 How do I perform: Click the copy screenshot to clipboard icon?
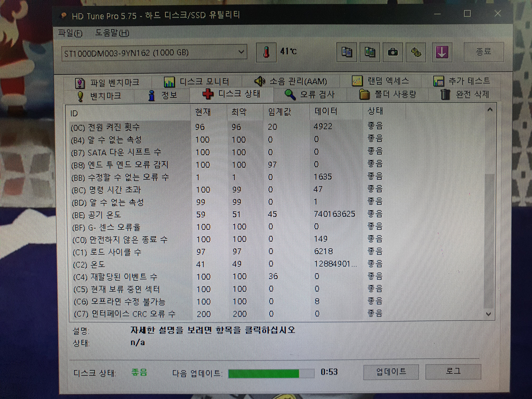coord(370,52)
